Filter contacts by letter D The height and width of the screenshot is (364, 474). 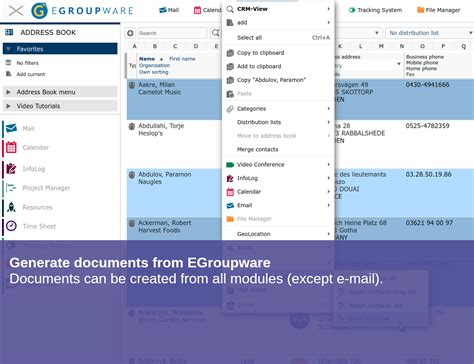click(x=196, y=46)
